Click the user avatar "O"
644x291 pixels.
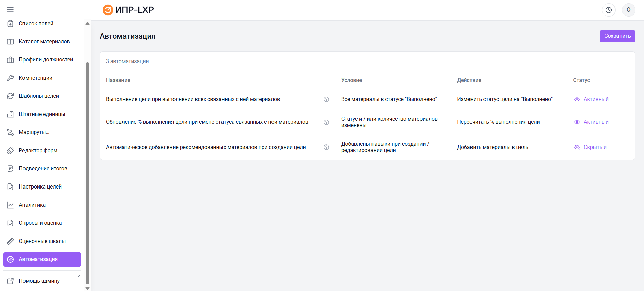click(628, 10)
